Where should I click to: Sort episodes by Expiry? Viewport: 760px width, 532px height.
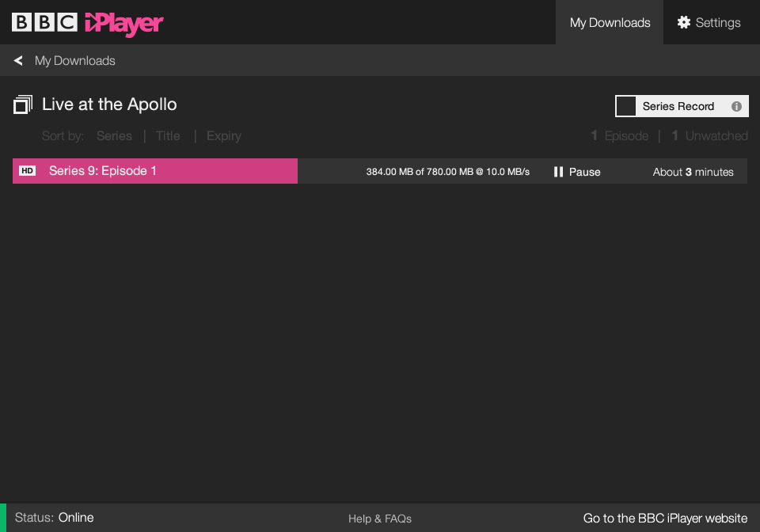pyautogui.click(x=223, y=136)
